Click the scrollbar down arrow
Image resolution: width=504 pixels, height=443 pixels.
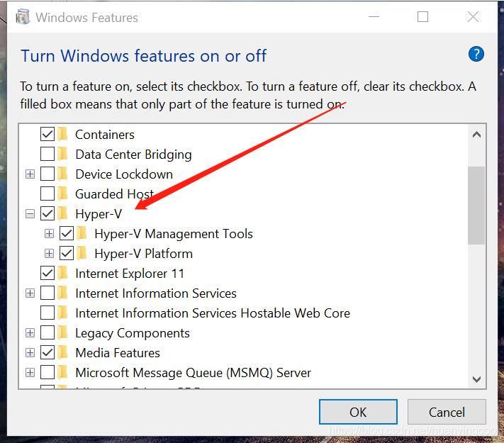click(x=476, y=379)
